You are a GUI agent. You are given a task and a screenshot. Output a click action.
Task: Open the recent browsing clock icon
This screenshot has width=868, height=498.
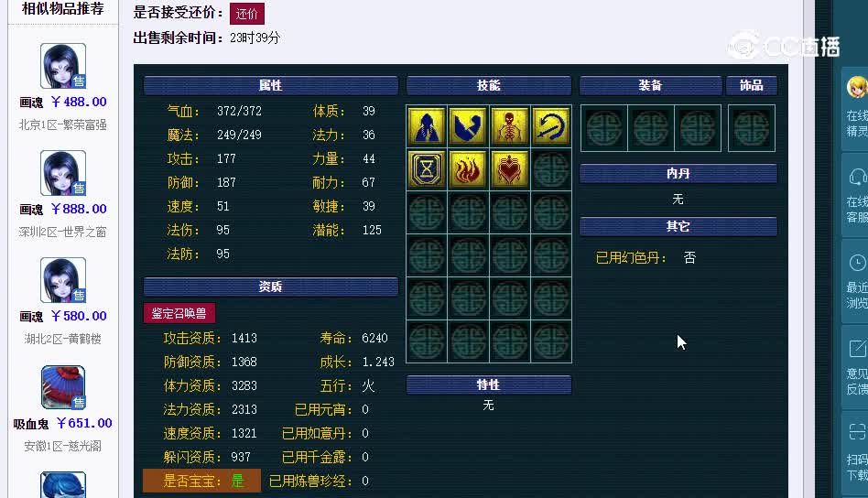point(858,263)
